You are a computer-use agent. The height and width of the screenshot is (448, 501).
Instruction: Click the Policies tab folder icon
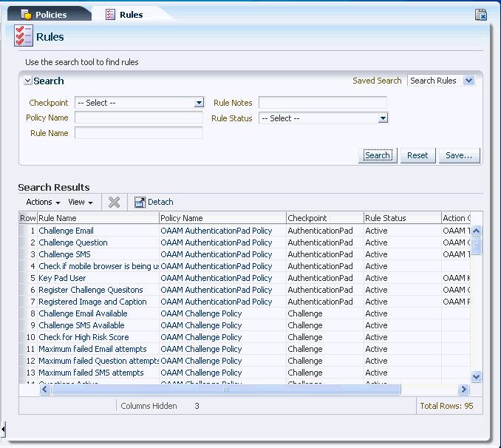(x=25, y=15)
